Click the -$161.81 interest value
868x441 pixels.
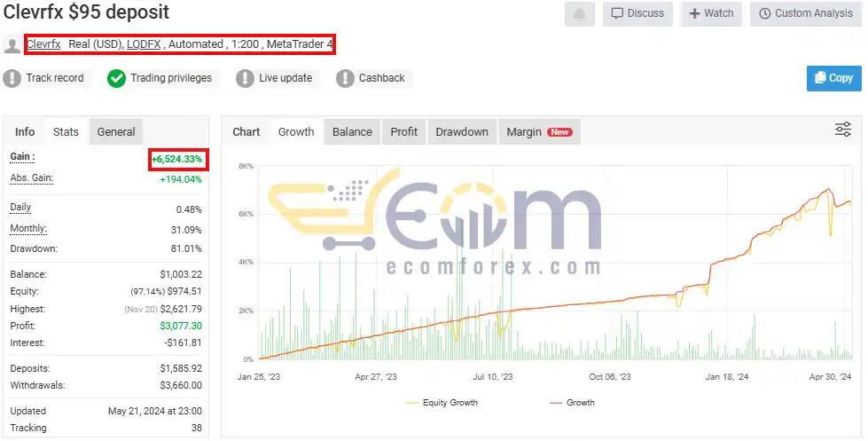pos(184,343)
